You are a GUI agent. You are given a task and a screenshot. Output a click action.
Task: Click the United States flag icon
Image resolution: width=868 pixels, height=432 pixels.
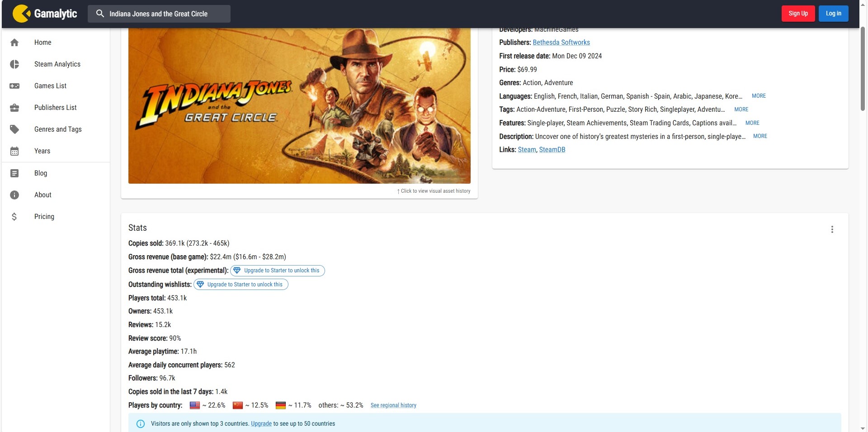(x=195, y=405)
